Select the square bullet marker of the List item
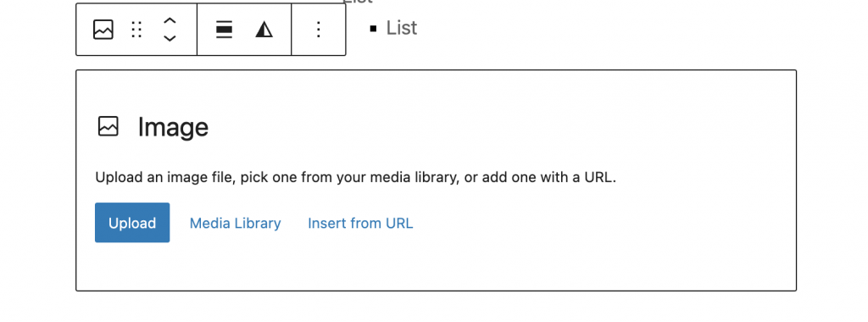Viewport: 868px width, 322px height. pos(373,28)
